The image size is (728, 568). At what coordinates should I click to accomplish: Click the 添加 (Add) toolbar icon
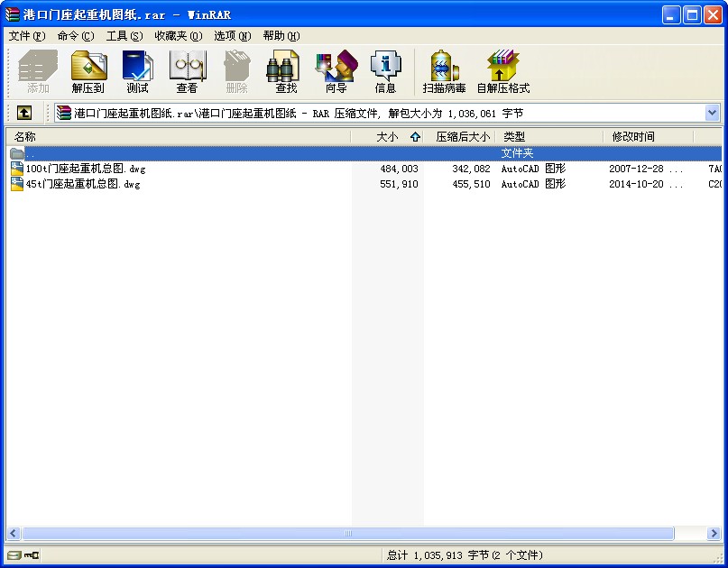38,71
